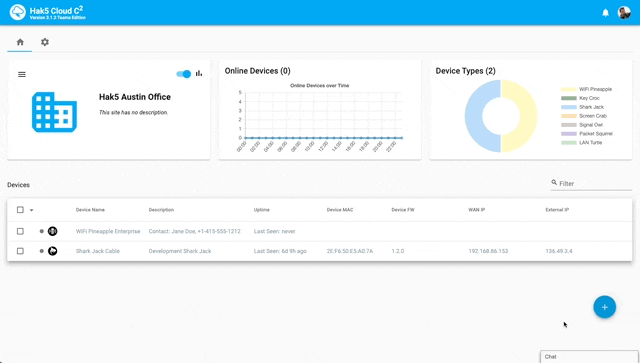Image resolution: width=640 pixels, height=363 pixels.
Task: Click the Online Devices (0) heading
Action: pyautogui.click(x=258, y=71)
